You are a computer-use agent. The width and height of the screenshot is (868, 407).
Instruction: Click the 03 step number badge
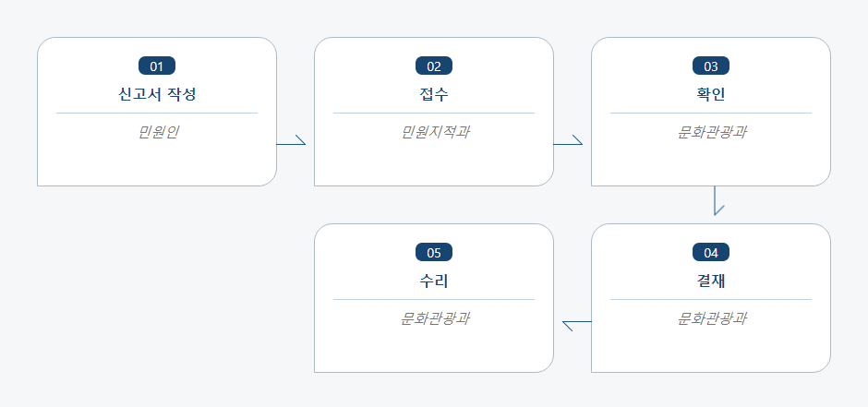(x=711, y=66)
